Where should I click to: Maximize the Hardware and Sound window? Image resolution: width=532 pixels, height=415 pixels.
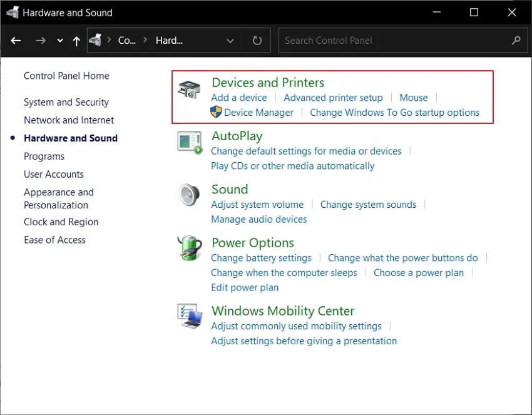coord(474,13)
